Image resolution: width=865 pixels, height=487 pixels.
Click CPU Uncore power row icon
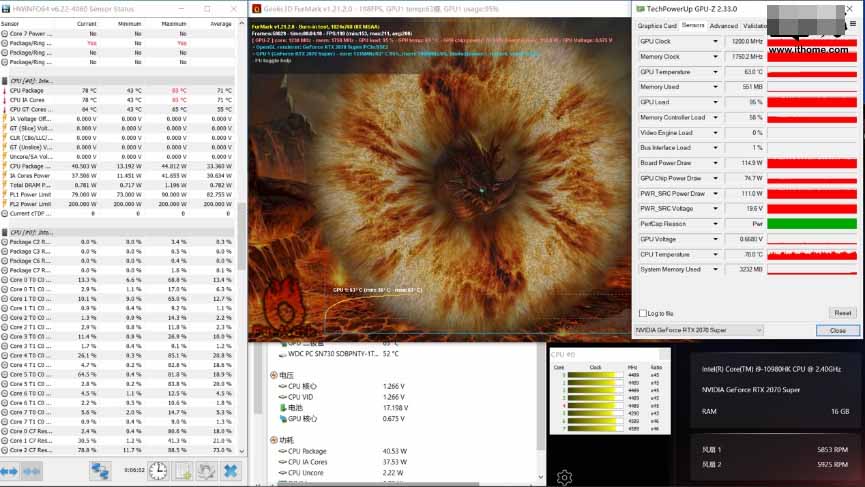283,473
